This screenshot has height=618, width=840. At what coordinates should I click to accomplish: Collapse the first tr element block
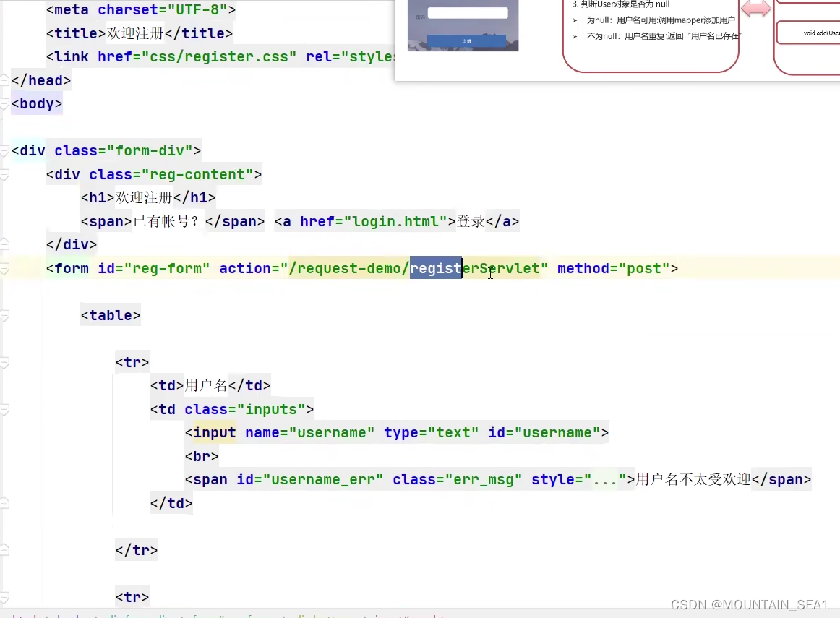point(5,362)
